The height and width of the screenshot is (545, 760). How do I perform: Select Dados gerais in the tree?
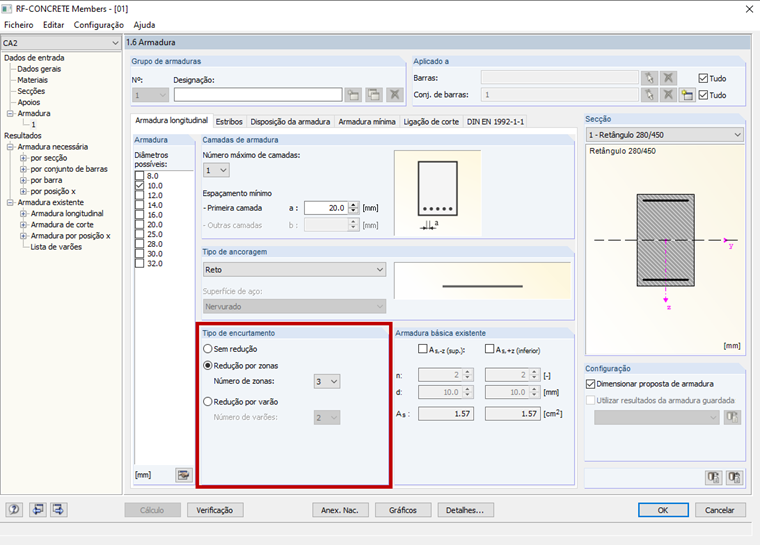[x=39, y=69]
